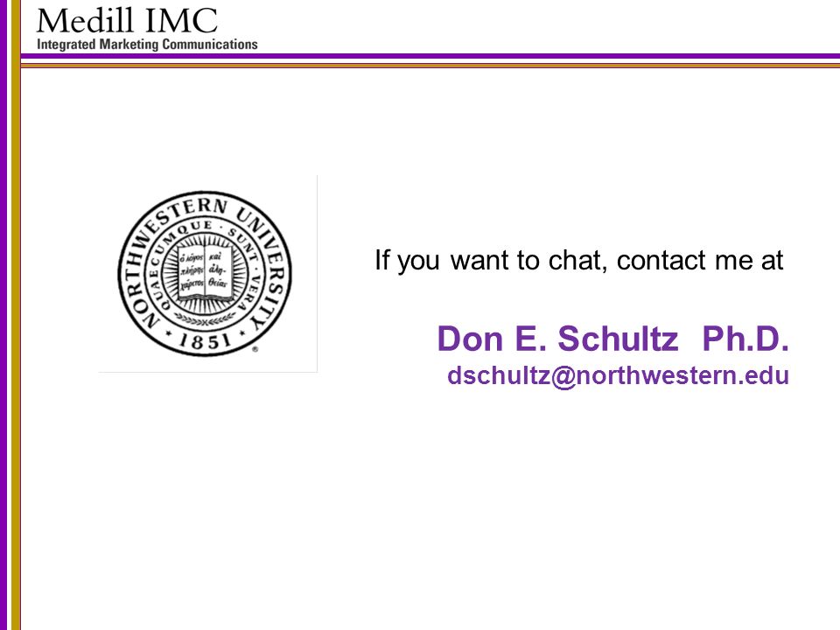Open the dschultz@northwestern.edu email link
This screenshot has height=630, width=840.
tap(619, 375)
